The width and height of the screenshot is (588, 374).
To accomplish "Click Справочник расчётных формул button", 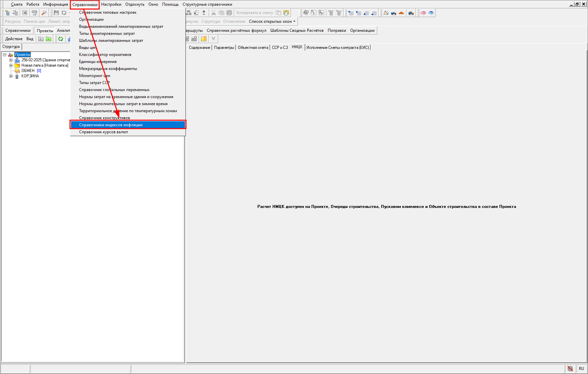I will 236,30.
